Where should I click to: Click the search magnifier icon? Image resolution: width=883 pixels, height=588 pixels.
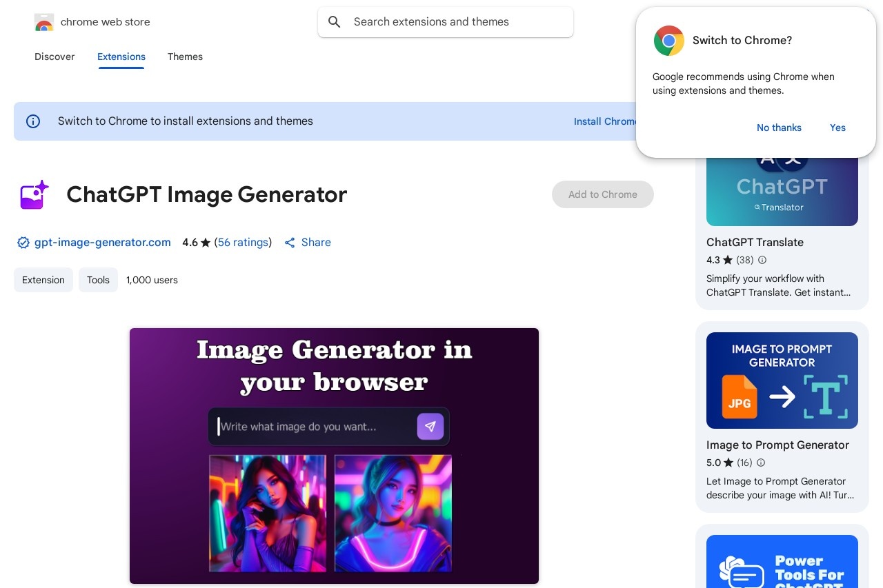tap(335, 22)
